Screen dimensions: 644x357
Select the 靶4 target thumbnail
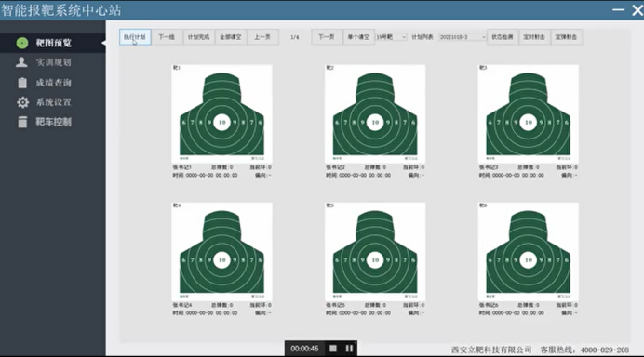tap(221, 252)
